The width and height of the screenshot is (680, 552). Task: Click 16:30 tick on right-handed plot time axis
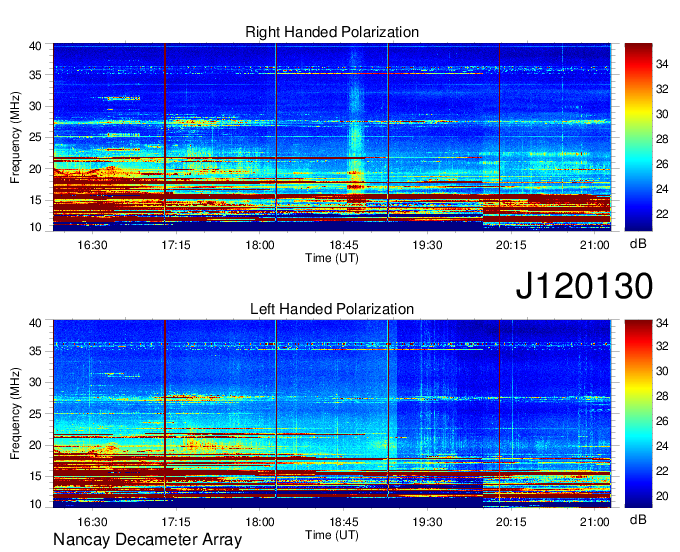point(92,245)
